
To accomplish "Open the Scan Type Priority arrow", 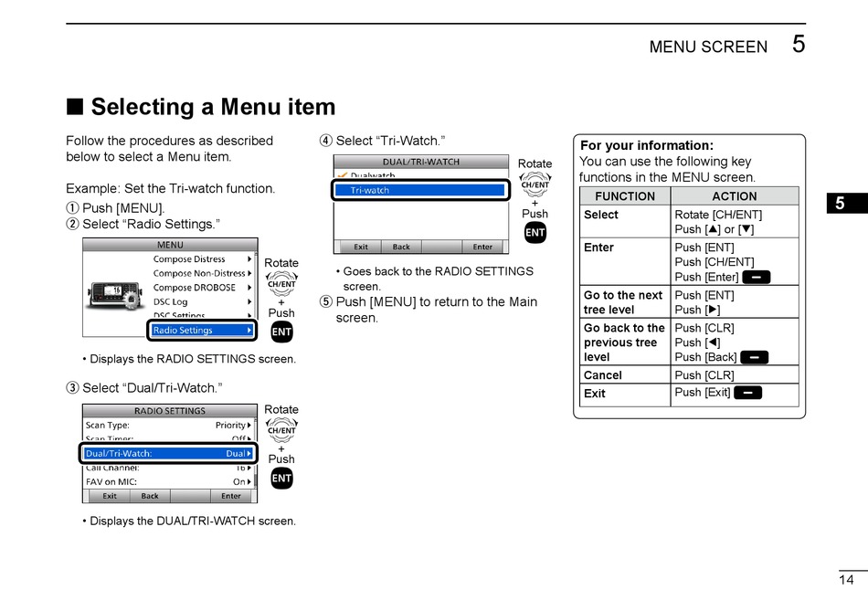I will coord(249,425).
